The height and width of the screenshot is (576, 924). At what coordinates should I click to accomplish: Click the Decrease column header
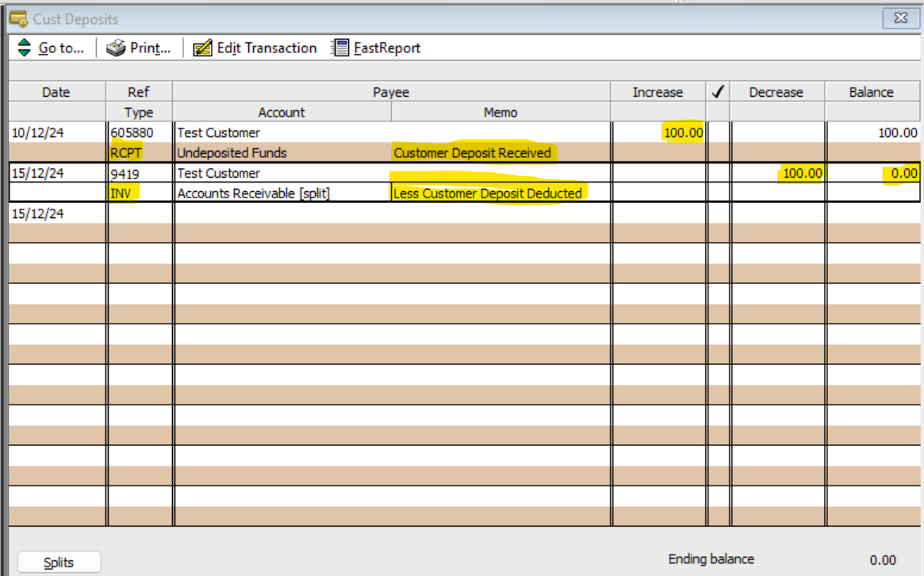tap(776, 92)
